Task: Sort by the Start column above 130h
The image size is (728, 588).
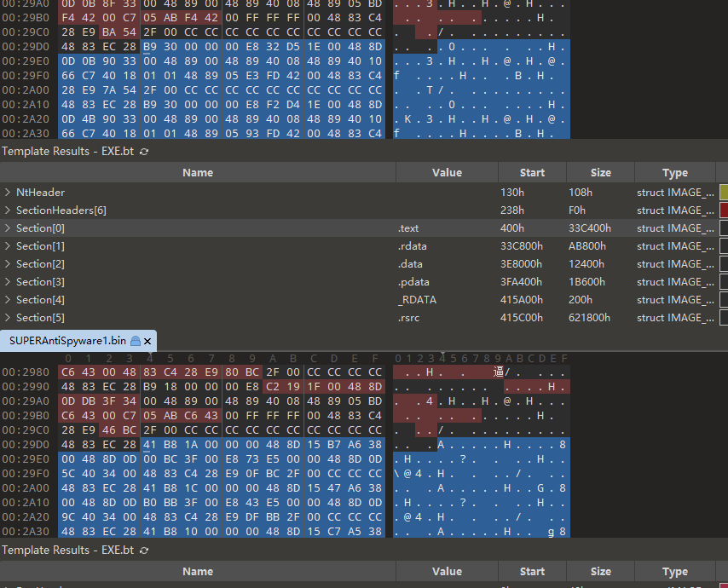Action: pyautogui.click(x=532, y=173)
